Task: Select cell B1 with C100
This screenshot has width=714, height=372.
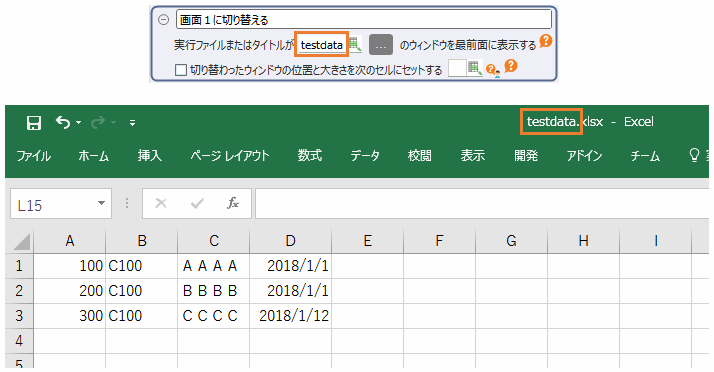Action: 142,266
